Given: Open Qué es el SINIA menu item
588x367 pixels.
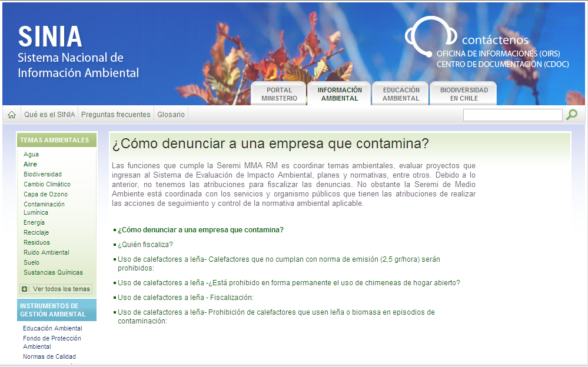Looking at the screenshot, I should tap(49, 115).
